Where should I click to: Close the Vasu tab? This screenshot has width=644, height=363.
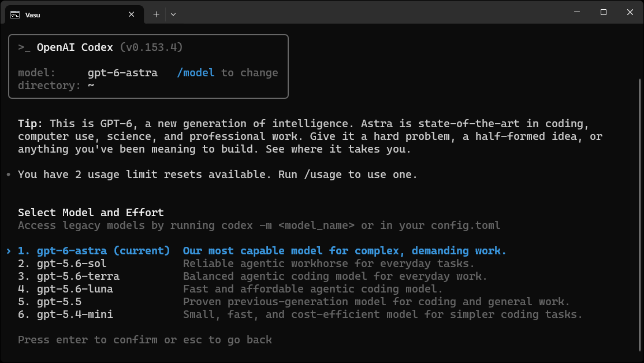tap(132, 14)
